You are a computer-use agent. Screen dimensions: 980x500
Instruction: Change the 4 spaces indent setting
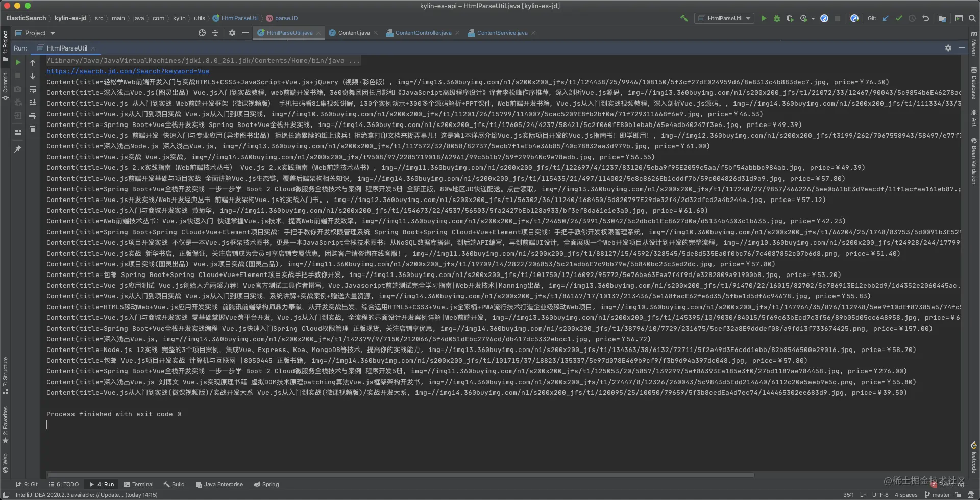906,495
